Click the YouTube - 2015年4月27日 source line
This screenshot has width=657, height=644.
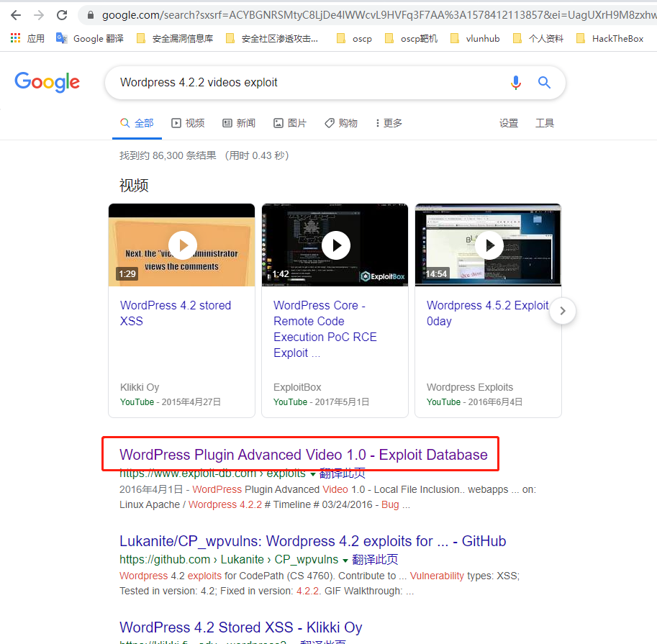coord(170,402)
